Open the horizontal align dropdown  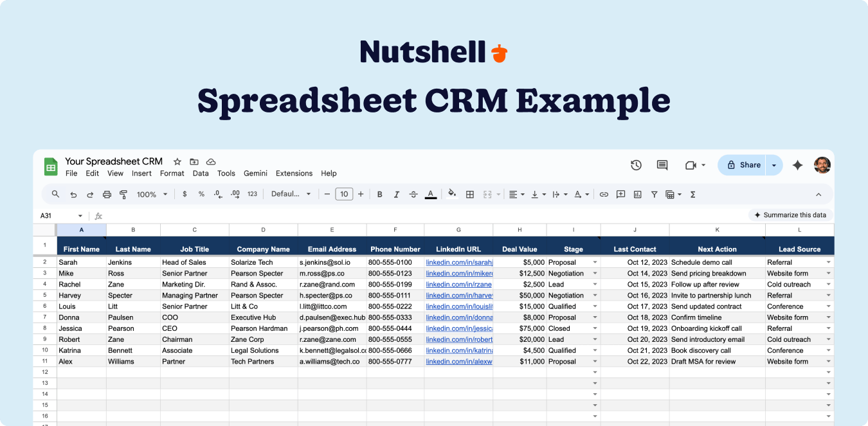point(517,194)
